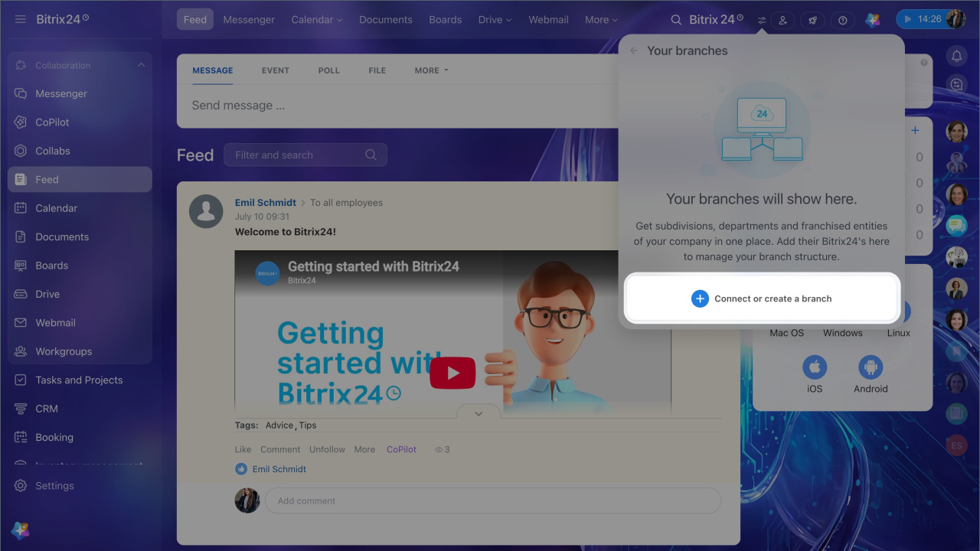980x551 pixels.
Task: Click the small help icon right of the message box
Action: pos(924,63)
